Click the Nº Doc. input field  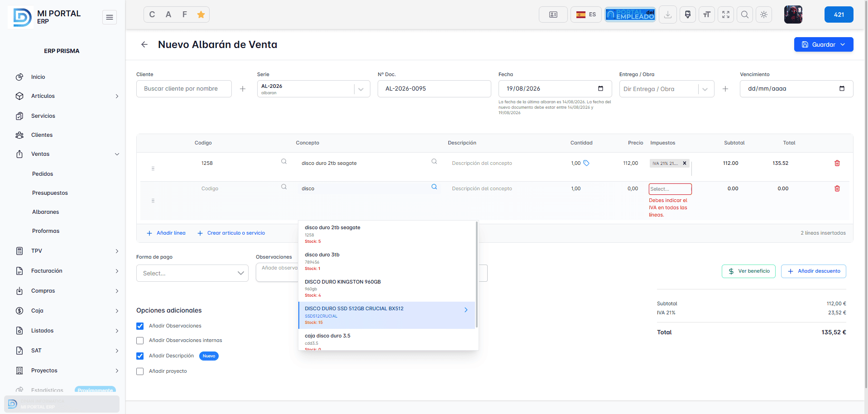coord(434,89)
